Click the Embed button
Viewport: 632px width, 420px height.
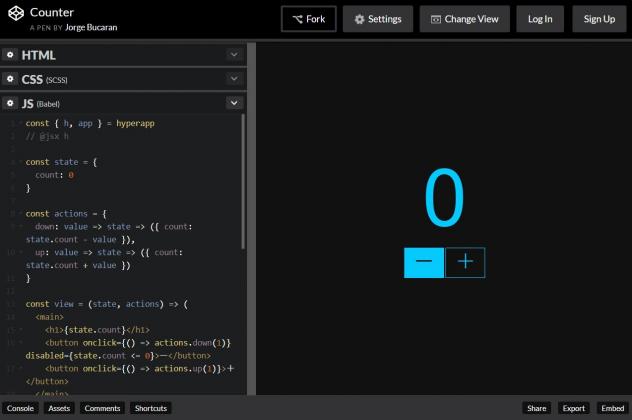pyautogui.click(x=612, y=408)
